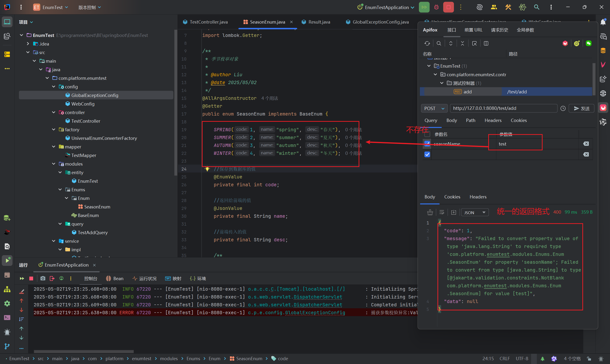The image size is (610, 364).
Task: Click the red Stop application button
Action: 448,7
